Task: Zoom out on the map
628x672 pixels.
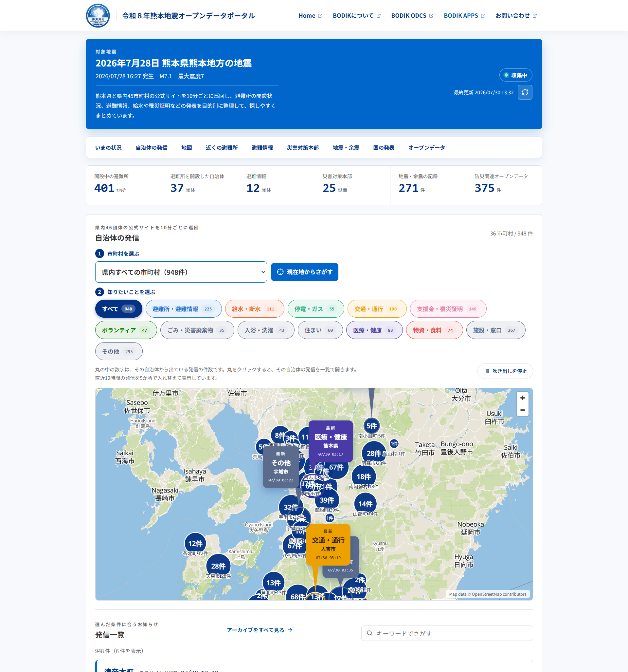Action: point(522,410)
